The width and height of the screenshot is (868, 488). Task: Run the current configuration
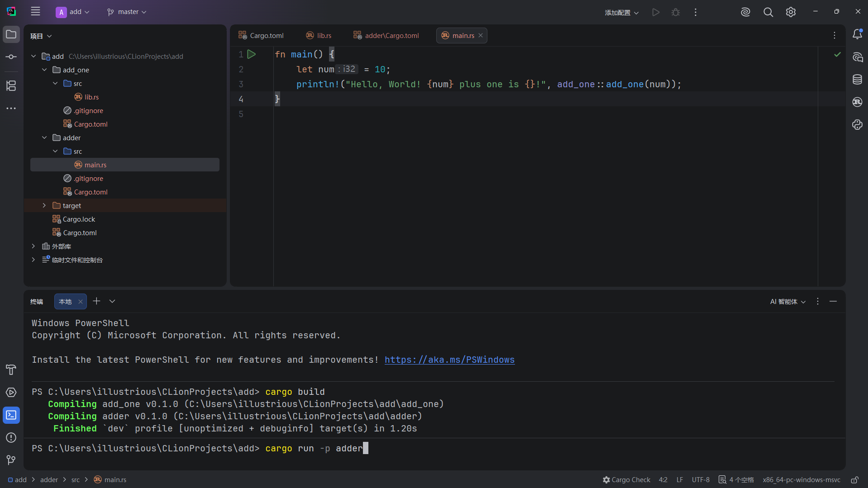[x=656, y=12]
